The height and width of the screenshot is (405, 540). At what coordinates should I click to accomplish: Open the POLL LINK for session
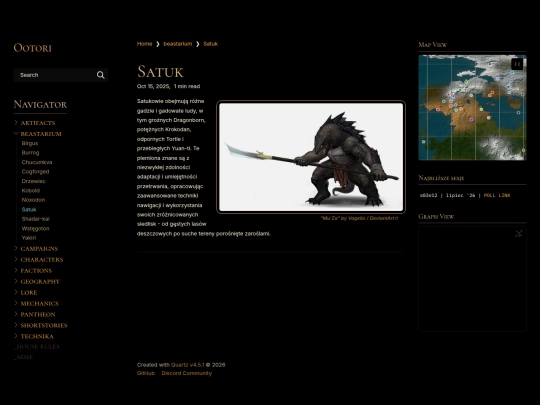497,195
